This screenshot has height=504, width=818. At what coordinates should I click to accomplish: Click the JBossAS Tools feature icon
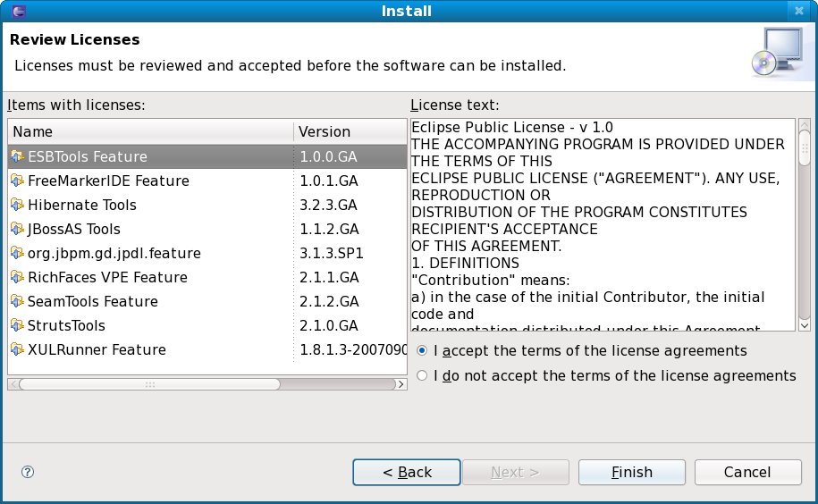pos(18,229)
